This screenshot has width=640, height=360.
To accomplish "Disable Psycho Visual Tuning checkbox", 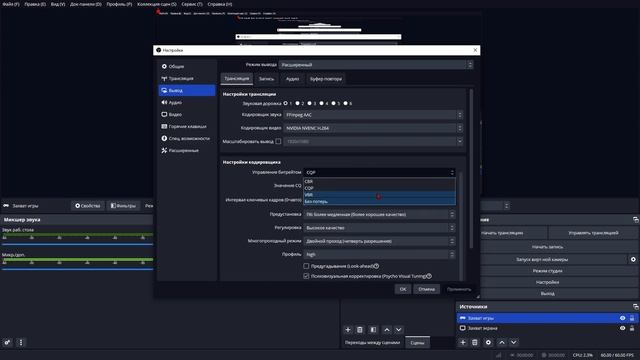I will (306, 276).
